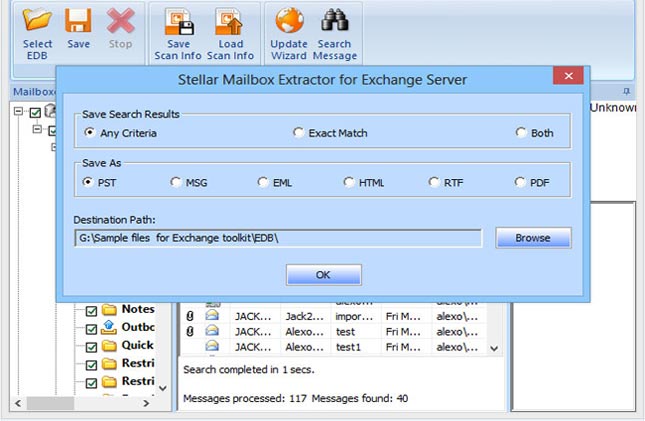Click 'Search completed in 1 secs.' text
Image resolution: width=645 pixels, height=421 pixels.
click(x=249, y=370)
